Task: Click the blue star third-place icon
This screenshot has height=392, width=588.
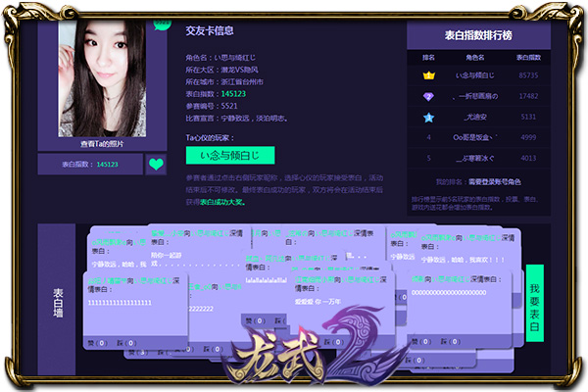Action: pyautogui.click(x=428, y=117)
